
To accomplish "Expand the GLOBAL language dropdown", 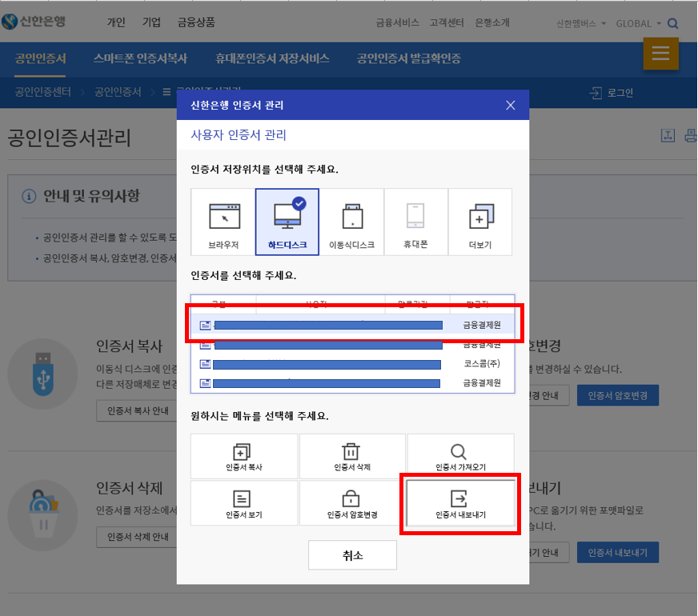I will (x=633, y=24).
